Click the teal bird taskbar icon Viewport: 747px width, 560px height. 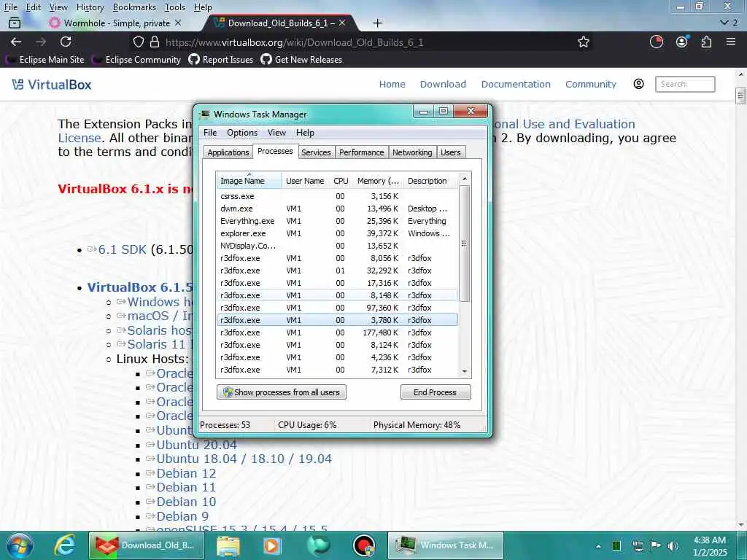pyautogui.click(x=318, y=545)
